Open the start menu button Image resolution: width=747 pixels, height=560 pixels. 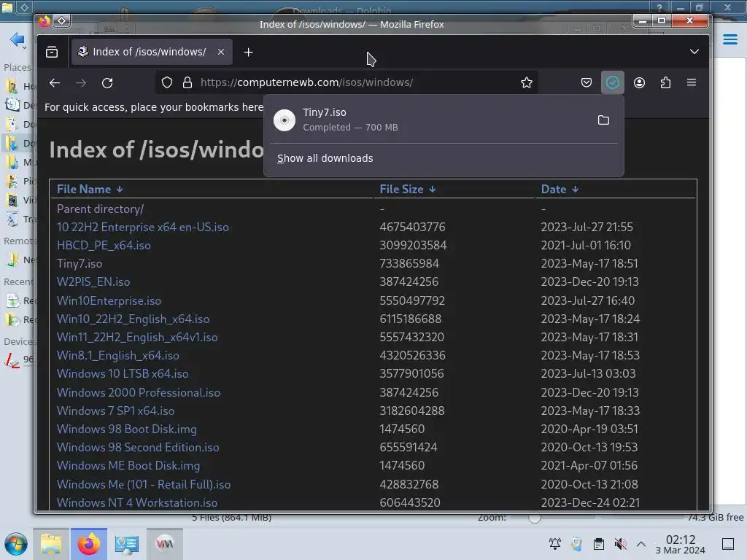point(16,544)
